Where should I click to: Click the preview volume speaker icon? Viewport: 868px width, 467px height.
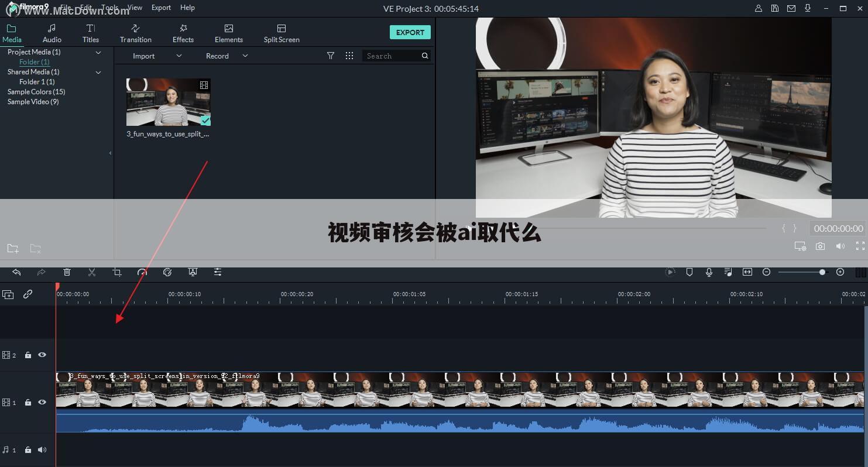point(840,246)
